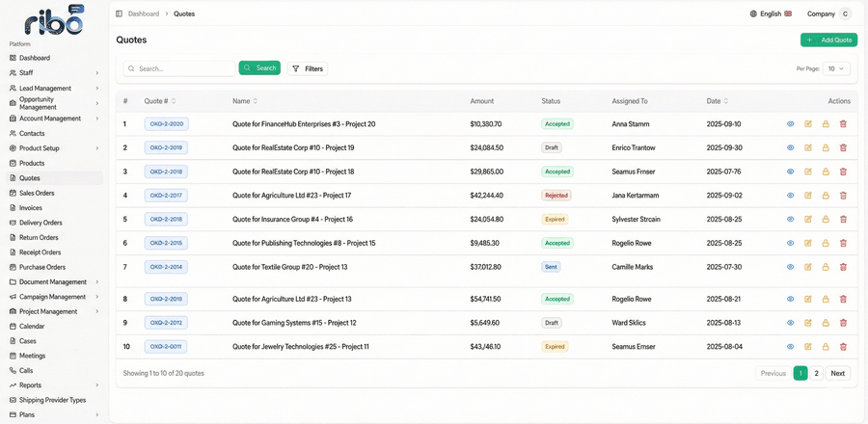The height and width of the screenshot is (424, 868).
Task: Sort table by Date column
Action: (x=717, y=101)
